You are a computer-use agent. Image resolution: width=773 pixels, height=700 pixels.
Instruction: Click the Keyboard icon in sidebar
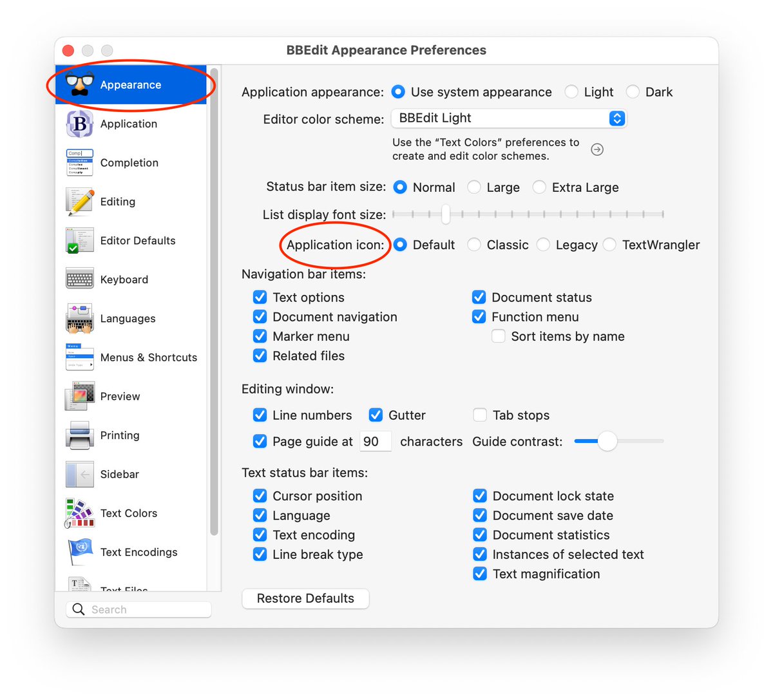click(80, 279)
